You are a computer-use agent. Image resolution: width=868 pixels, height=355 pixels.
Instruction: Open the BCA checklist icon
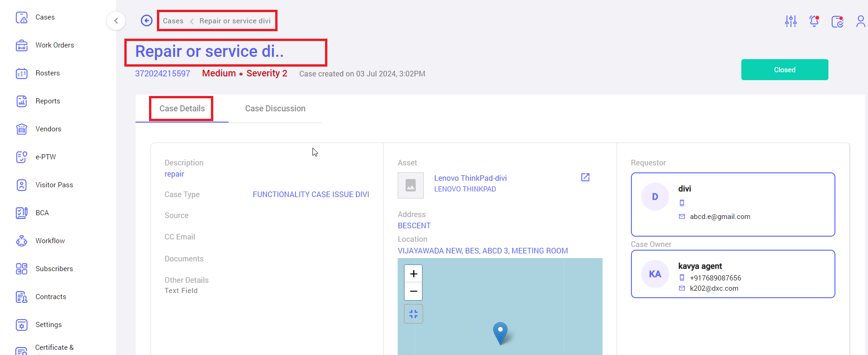coord(22,213)
